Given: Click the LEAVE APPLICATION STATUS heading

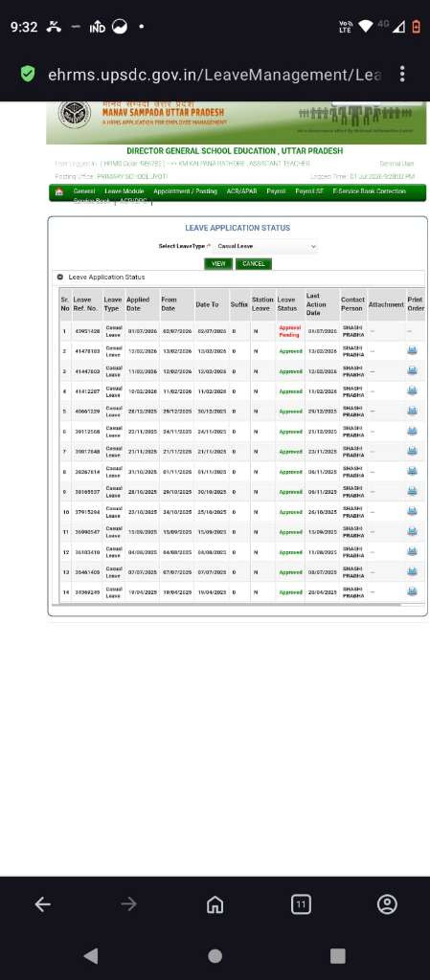Looking at the screenshot, I should click(238, 228).
